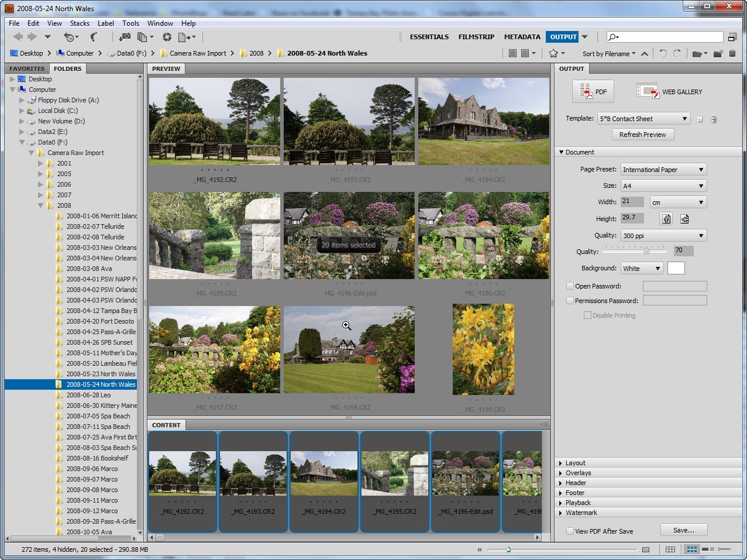
Task: Switch to view content as details
Action: coord(708,549)
